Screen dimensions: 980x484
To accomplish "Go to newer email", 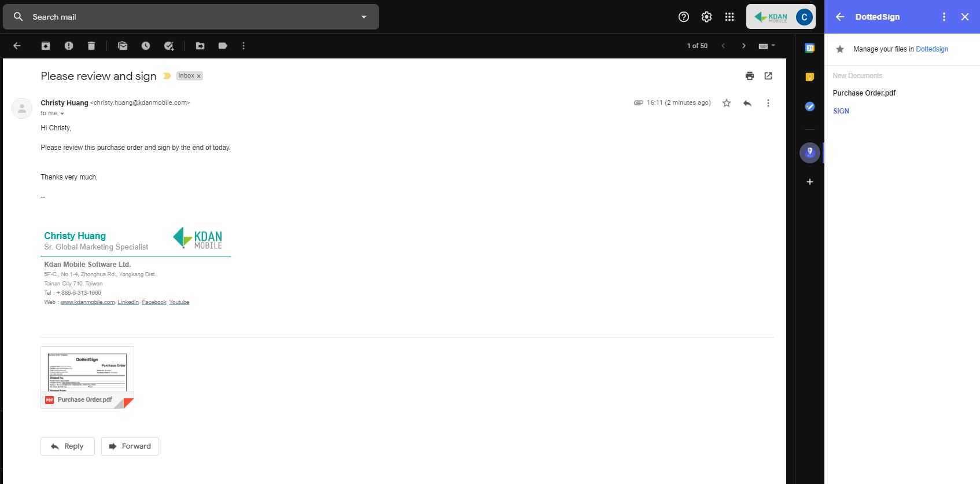I will [x=723, y=46].
